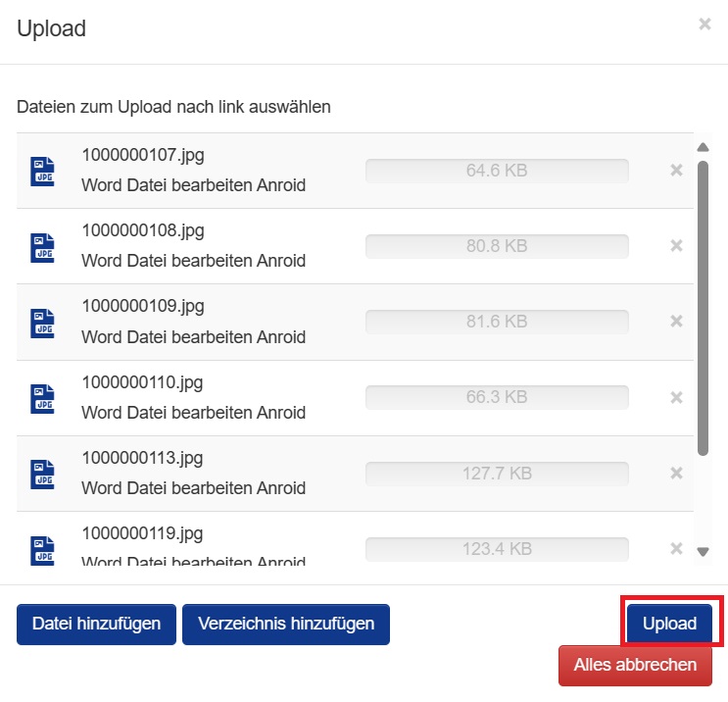Select the file name 1000000119.jpg

pos(142,533)
